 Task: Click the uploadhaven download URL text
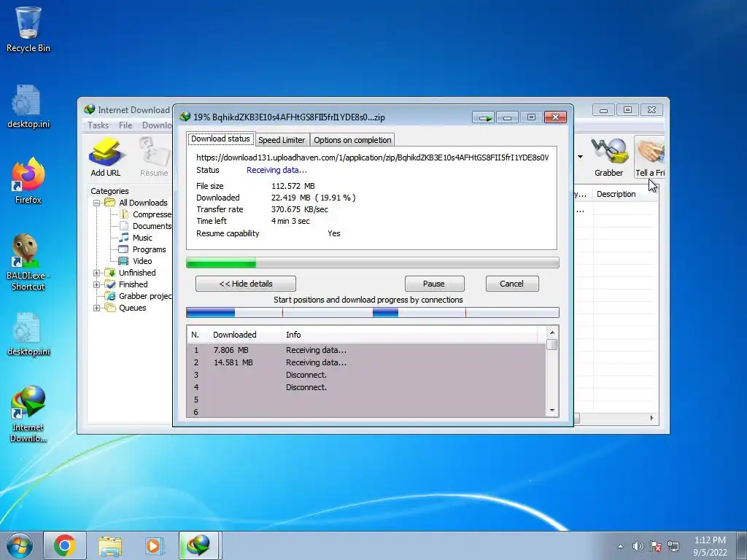tap(373, 157)
